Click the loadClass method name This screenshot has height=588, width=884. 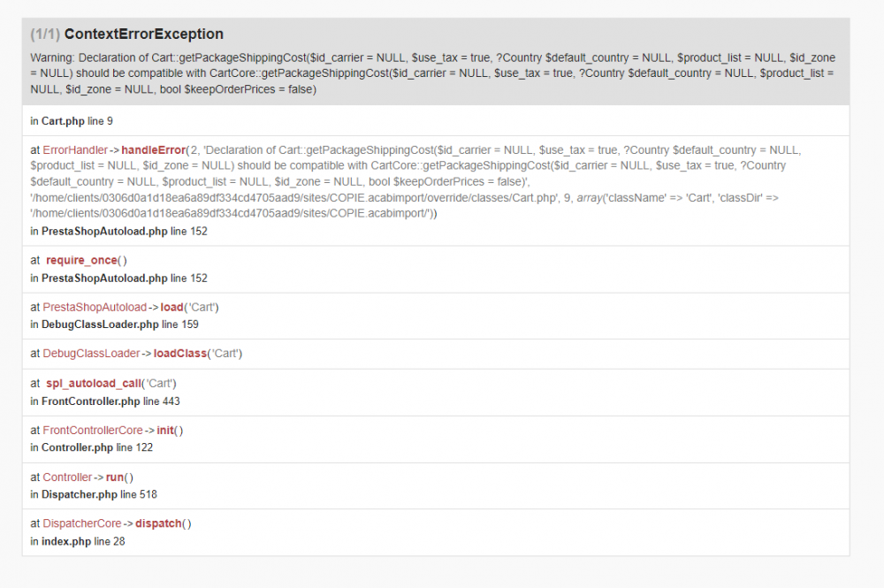coord(180,354)
